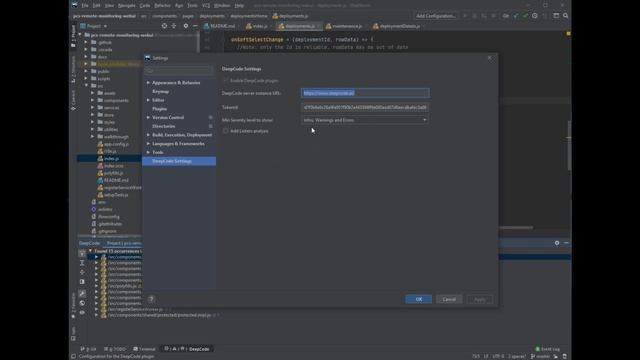Collapse the Found occurrences node
The image size is (640, 360).
(91, 251)
